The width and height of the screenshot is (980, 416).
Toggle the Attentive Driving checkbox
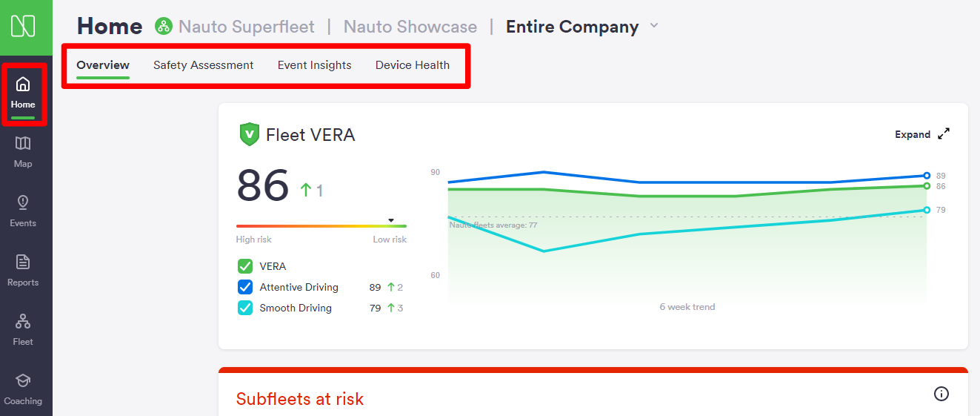coord(245,287)
